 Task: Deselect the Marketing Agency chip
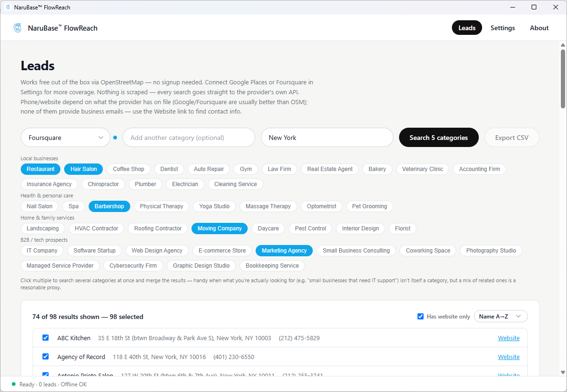tap(284, 251)
